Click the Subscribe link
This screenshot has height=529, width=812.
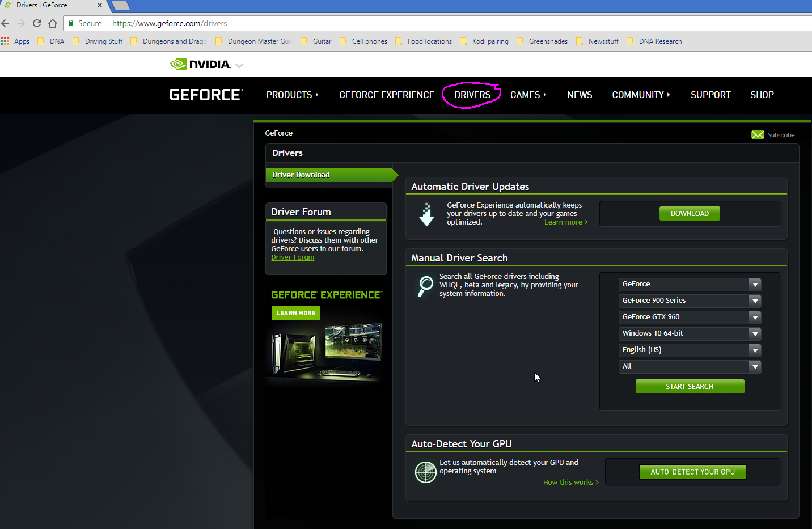[x=781, y=135]
